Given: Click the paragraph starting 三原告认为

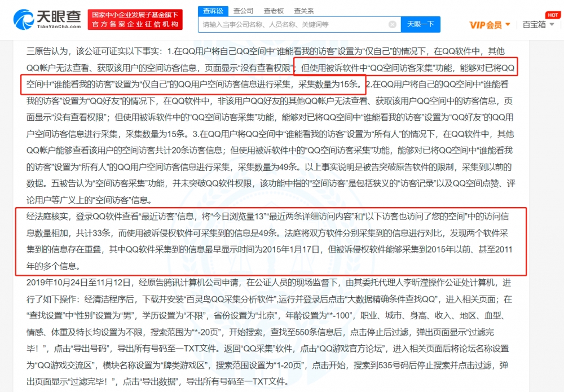Looking at the screenshot, I should pyautogui.click(x=271, y=126).
